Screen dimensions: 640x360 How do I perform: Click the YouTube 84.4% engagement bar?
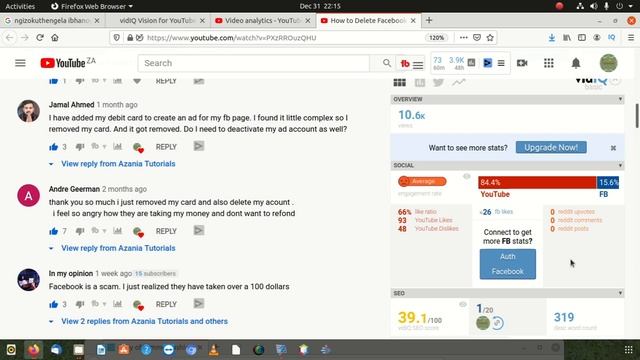537,182
